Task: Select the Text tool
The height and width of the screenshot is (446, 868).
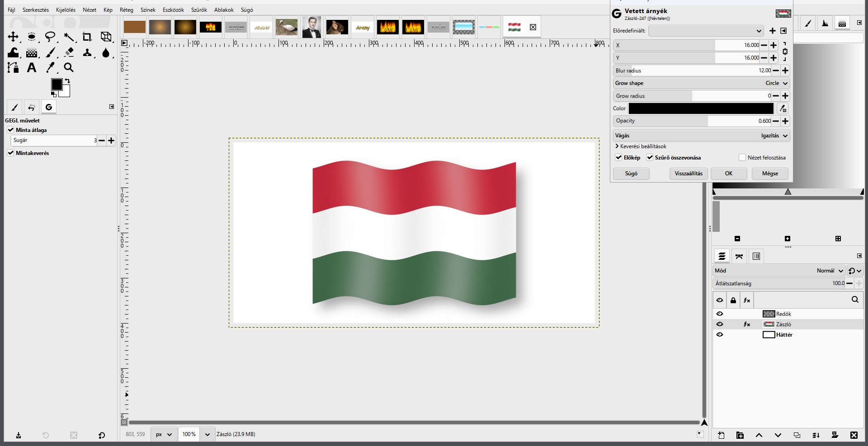Action: coord(32,67)
